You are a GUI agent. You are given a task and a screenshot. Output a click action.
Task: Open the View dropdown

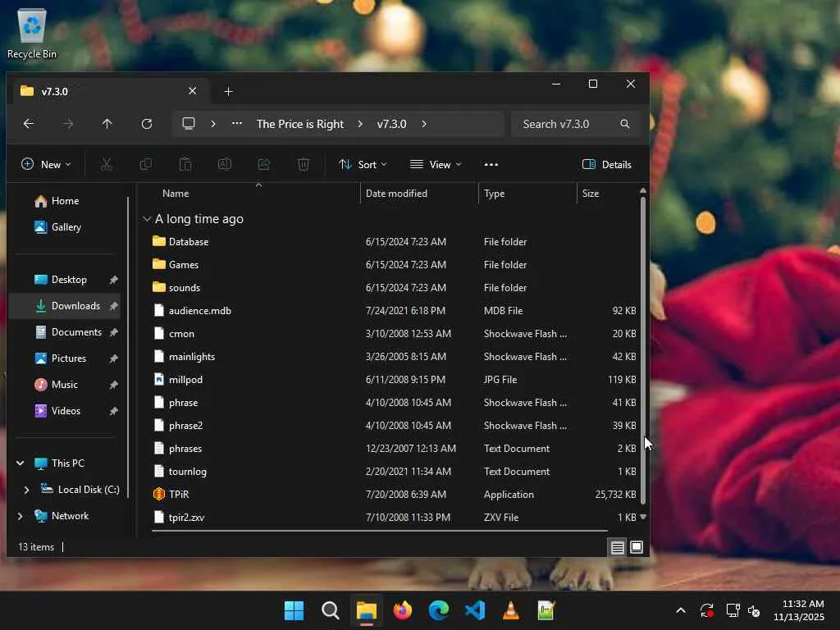436,164
